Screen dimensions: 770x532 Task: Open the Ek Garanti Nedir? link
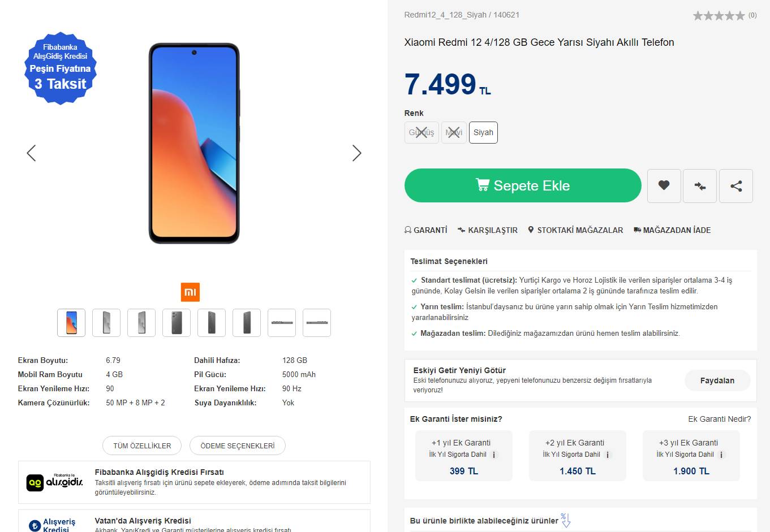[719, 419]
